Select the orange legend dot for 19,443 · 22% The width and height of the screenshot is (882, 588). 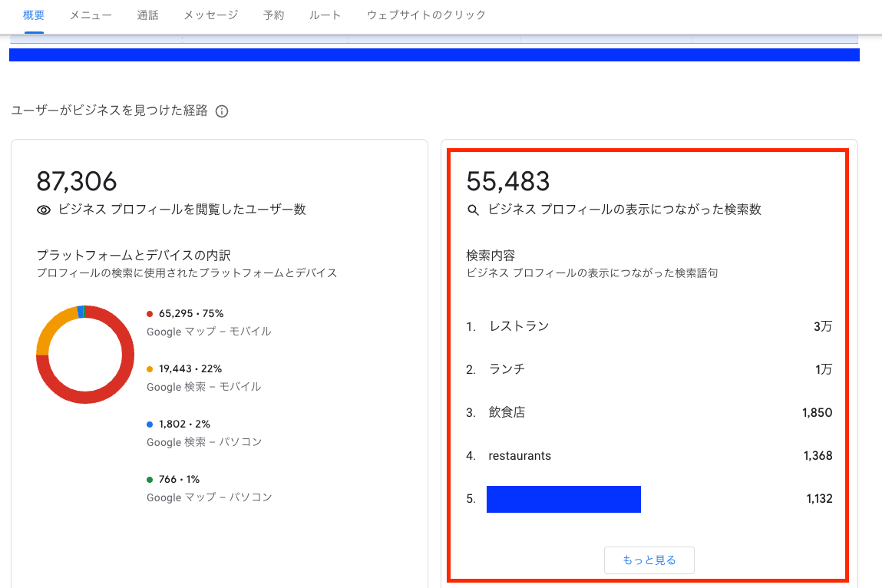(150, 368)
